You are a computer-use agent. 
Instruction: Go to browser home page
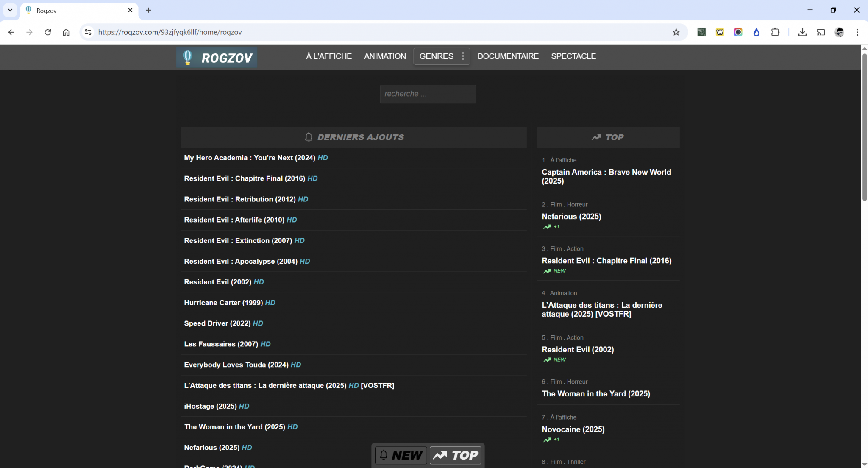[66, 32]
